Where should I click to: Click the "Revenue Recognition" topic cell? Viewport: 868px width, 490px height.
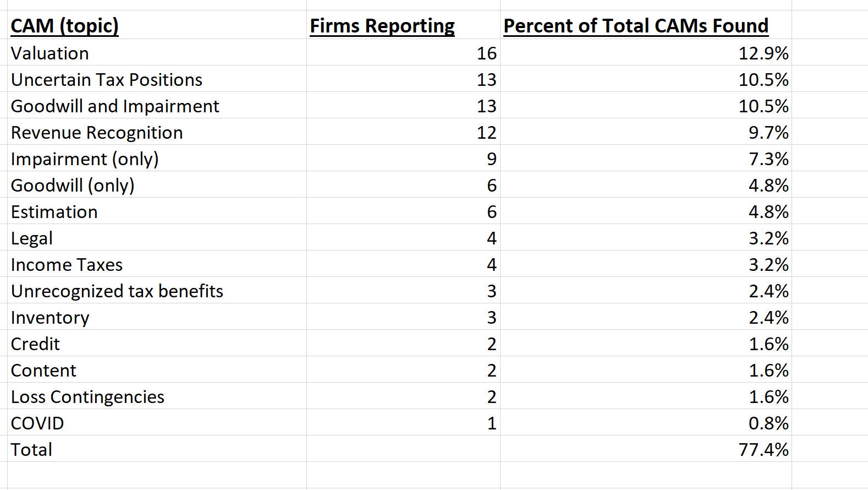pos(97,133)
